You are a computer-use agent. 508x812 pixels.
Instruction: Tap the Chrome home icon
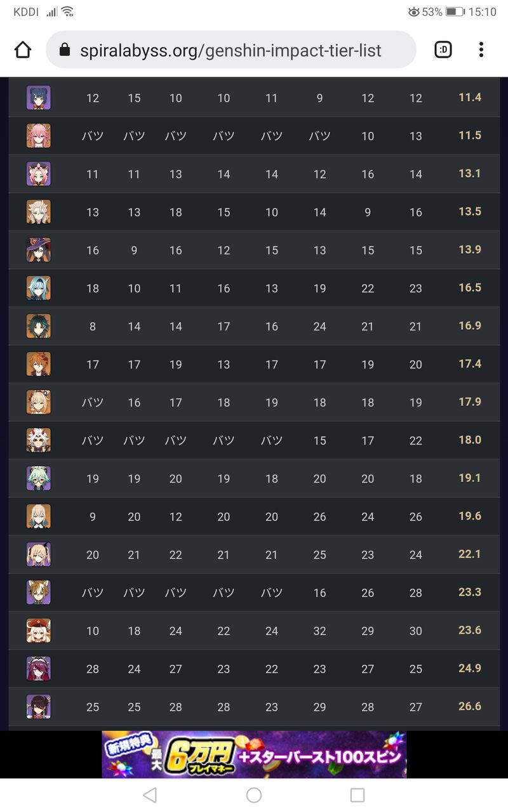pos(23,49)
